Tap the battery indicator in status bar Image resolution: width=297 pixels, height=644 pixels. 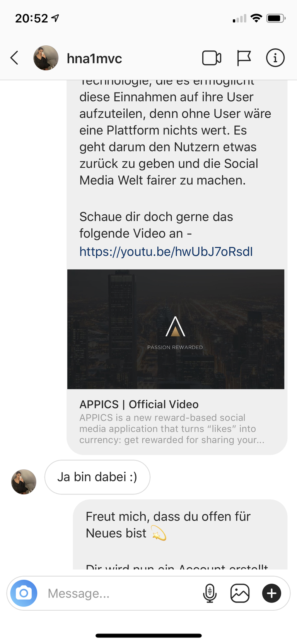[276, 18]
